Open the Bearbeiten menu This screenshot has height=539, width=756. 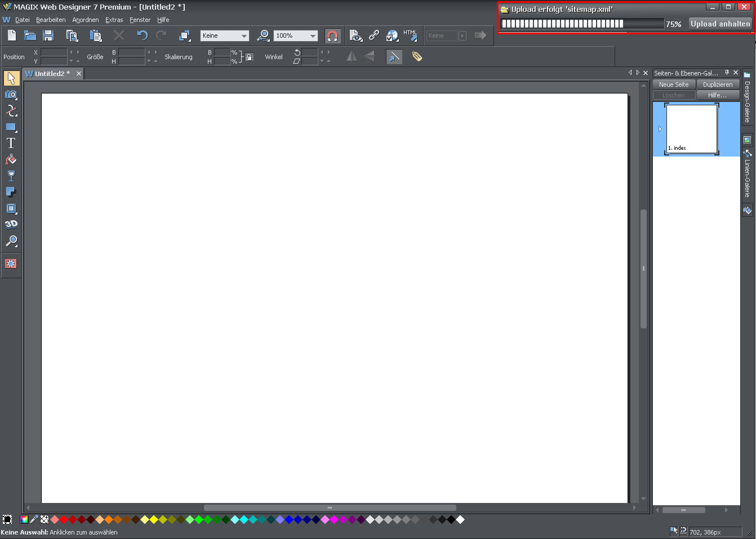(x=51, y=20)
